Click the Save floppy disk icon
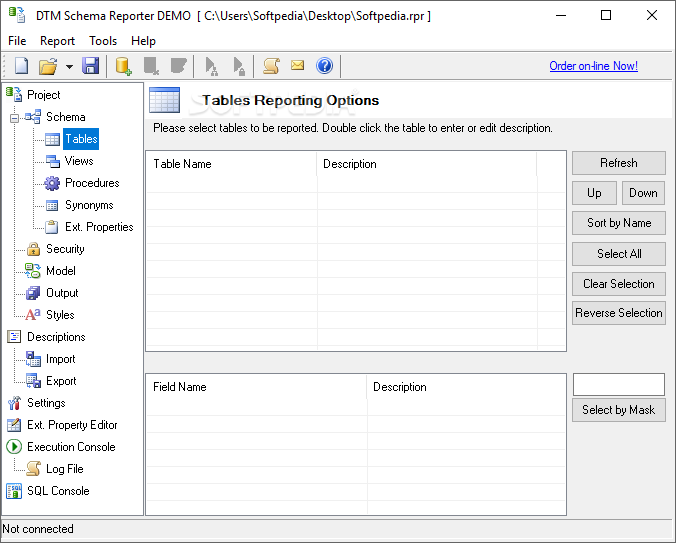Viewport: 676px width, 543px height. 91,66
